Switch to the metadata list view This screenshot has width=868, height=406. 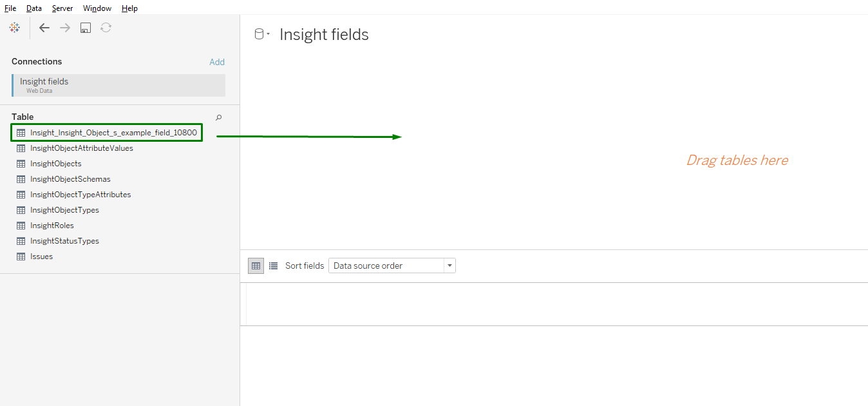[x=273, y=266]
